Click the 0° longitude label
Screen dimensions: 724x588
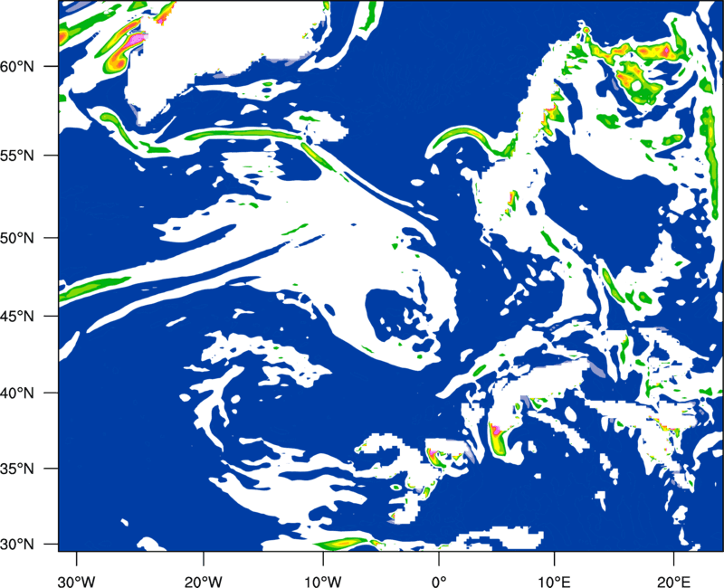tap(439, 582)
